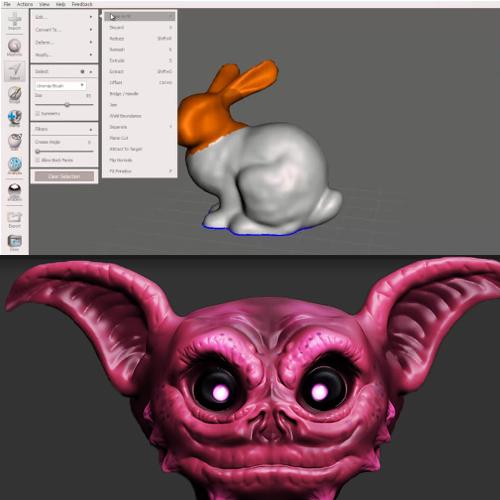Open the Sculpt brush tool

15,94
